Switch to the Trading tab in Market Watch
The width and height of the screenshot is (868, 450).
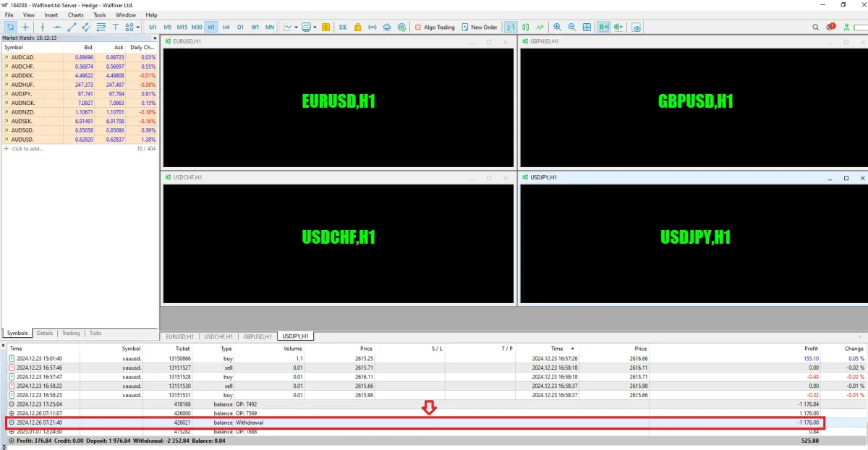click(71, 334)
